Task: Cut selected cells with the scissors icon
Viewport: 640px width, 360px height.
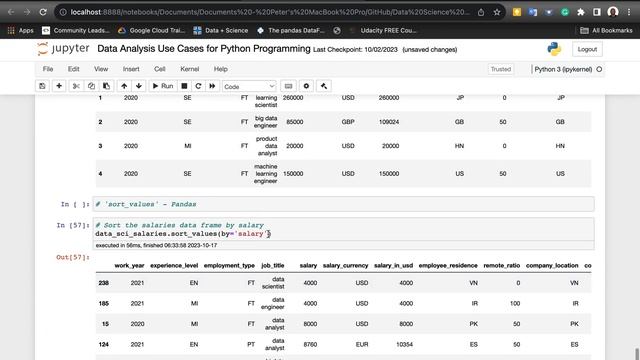Action: [x=76, y=86]
